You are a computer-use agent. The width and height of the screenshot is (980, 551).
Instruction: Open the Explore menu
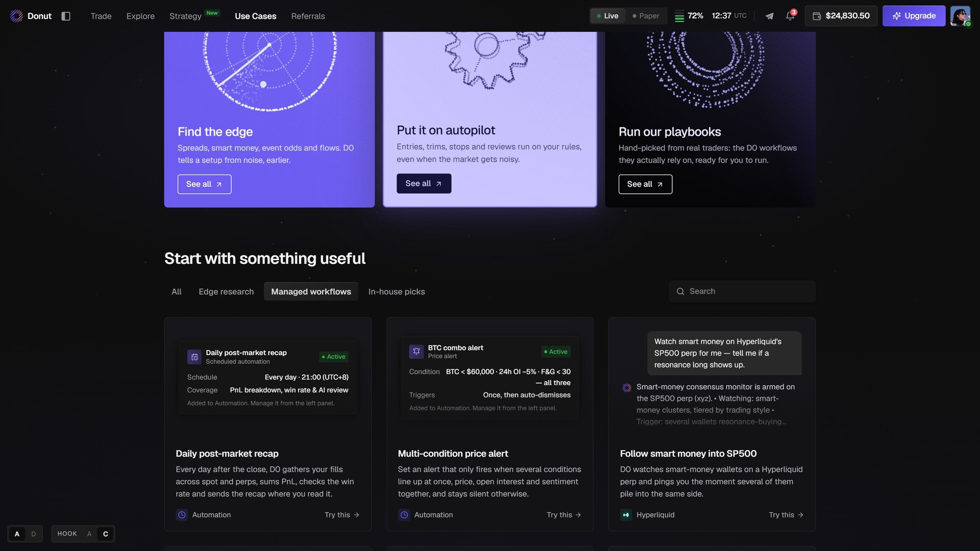(140, 16)
